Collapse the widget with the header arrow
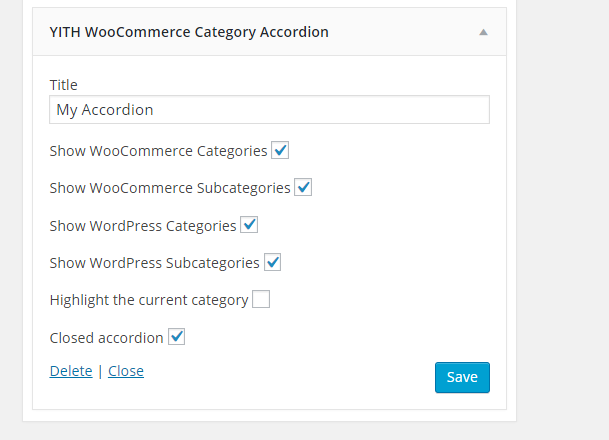This screenshot has height=440, width=609. [483, 32]
